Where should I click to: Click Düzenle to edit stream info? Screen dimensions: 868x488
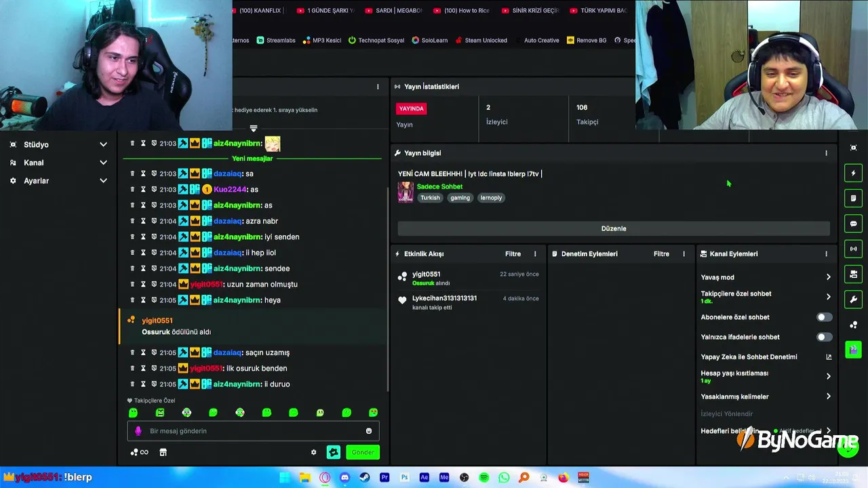coord(614,228)
